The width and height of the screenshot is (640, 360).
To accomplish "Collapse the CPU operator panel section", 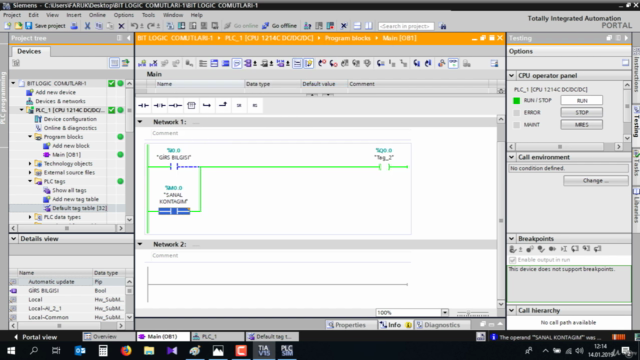I will click(511, 76).
